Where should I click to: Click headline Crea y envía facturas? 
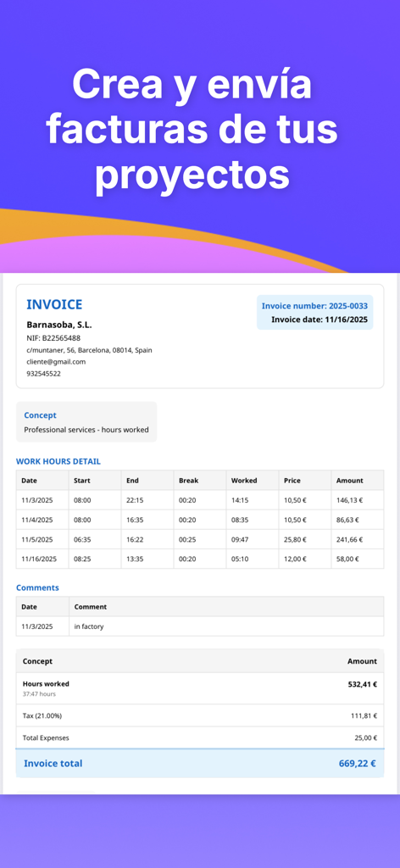coord(192,131)
